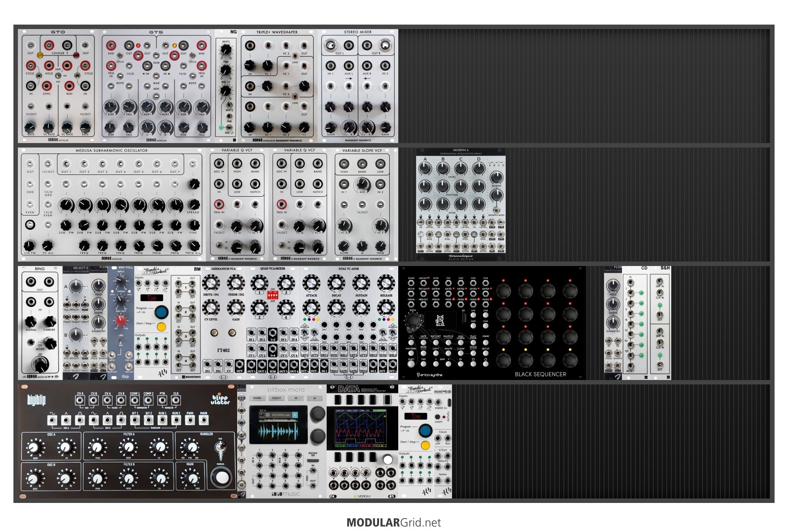788x532 pixels.
Task: Click the 1010music logo on bitbox micro
Action: pos(286,494)
